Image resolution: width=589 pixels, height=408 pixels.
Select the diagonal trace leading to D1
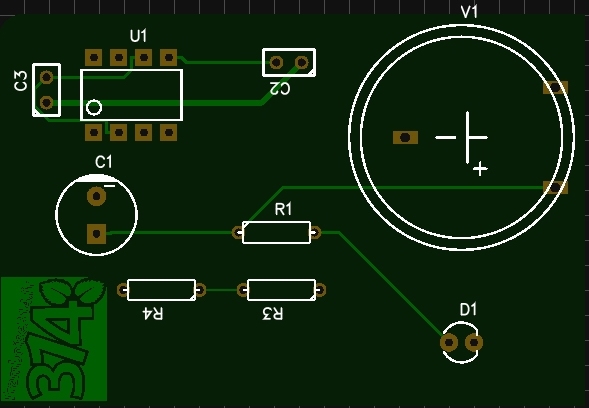(391, 284)
